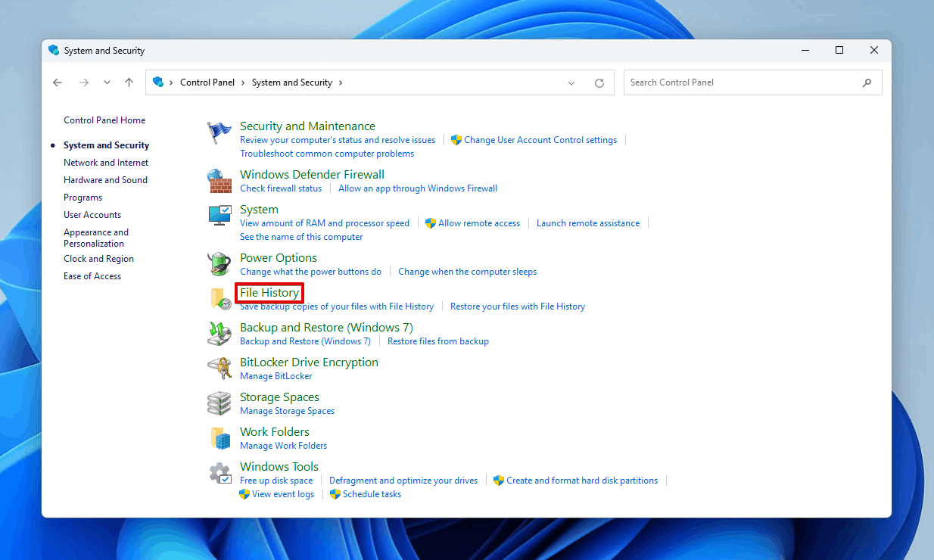Click the System monitor icon

219,216
